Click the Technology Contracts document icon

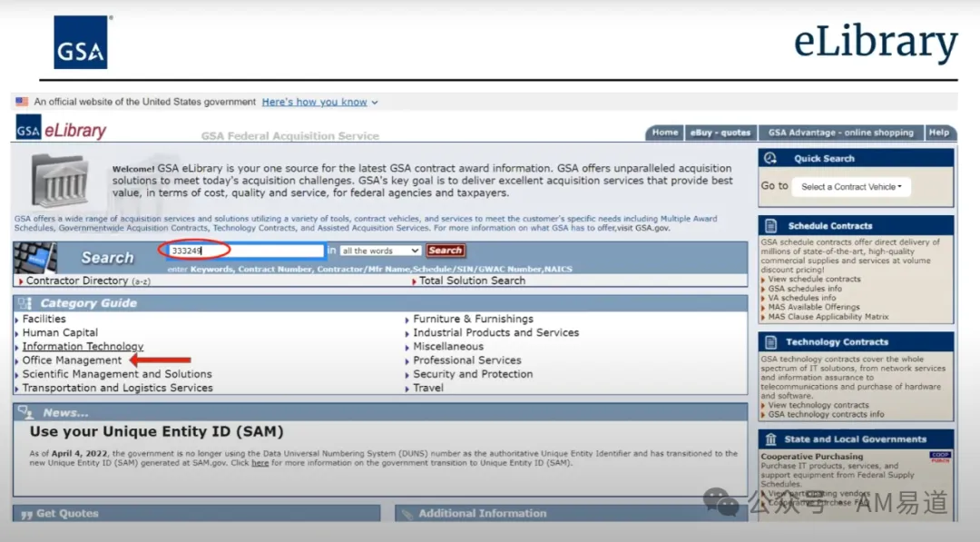click(x=770, y=342)
